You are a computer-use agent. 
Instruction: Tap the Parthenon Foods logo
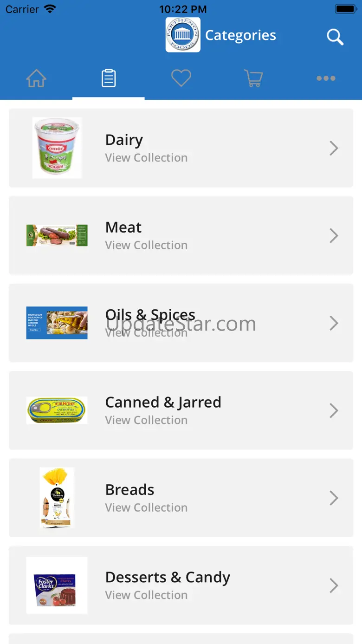183,35
